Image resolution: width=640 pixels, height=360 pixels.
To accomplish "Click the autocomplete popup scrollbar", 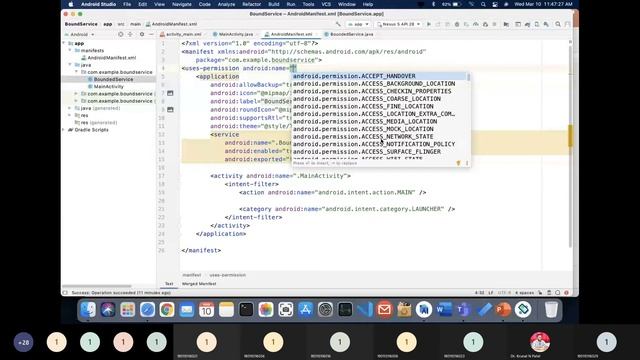I will click(x=469, y=77).
